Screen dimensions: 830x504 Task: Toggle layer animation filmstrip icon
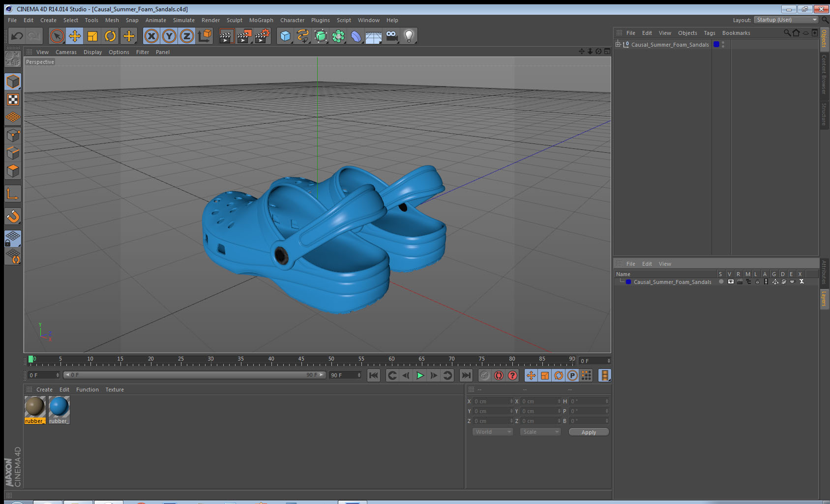(766, 282)
